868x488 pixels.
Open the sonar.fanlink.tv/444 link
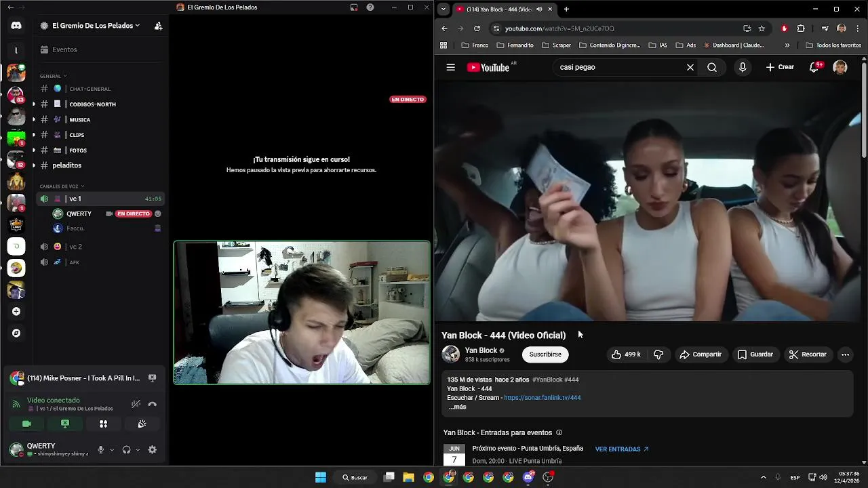pos(542,398)
